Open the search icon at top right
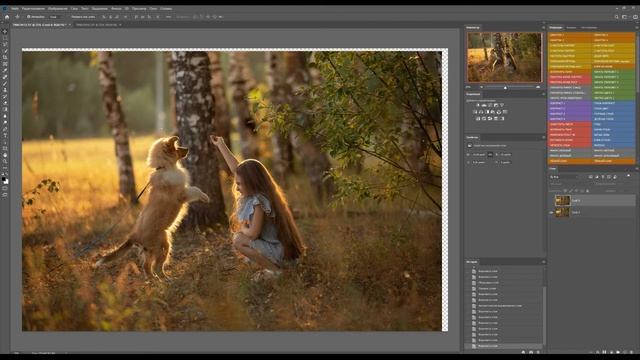The image size is (640, 360). (616, 17)
